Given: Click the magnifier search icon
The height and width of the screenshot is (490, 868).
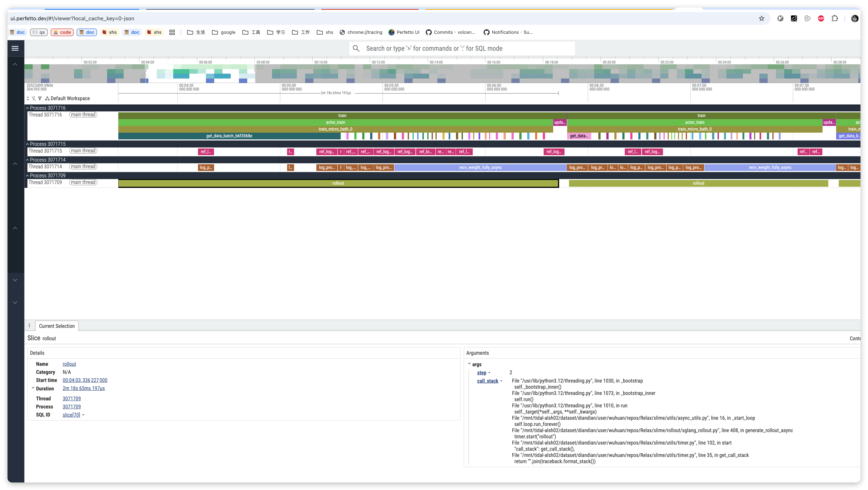Looking at the screenshot, I should tap(356, 48).
